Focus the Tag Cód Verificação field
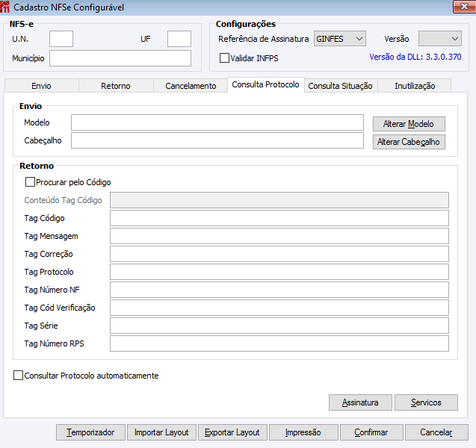Screen dimensions: 476x448 [x=279, y=308]
